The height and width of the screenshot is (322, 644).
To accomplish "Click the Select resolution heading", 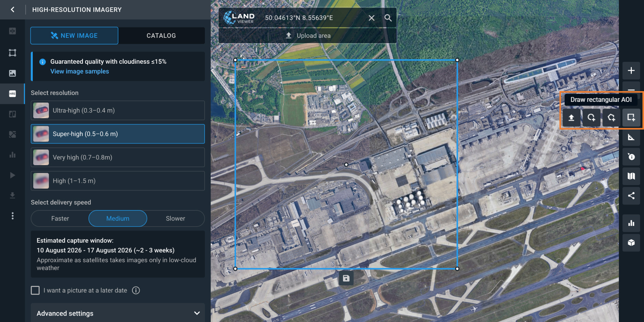I will point(55,93).
